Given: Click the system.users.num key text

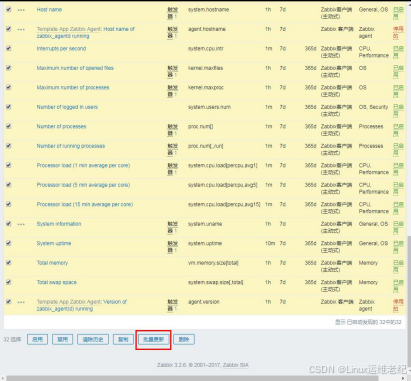Looking at the screenshot, I should [x=209, y=107].
